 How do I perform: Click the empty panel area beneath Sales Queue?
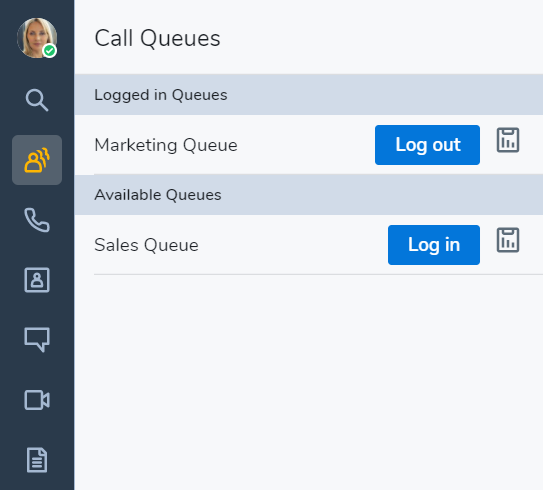(x=309, y=381)
